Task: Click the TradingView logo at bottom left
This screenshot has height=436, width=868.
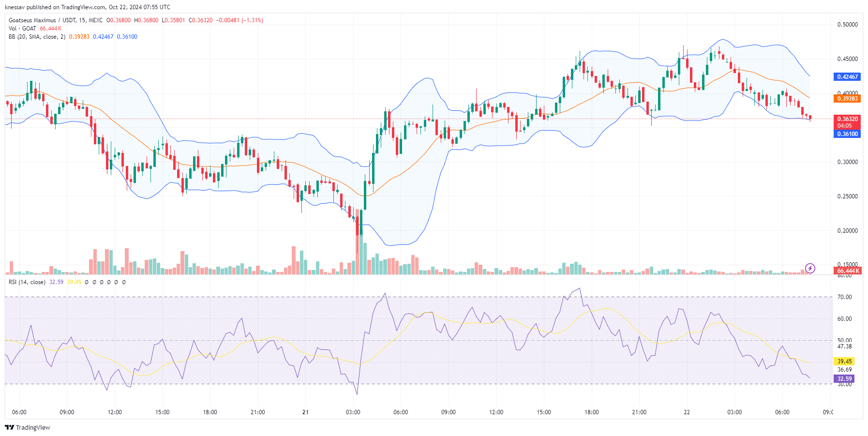Action: [x=27, y=427]
